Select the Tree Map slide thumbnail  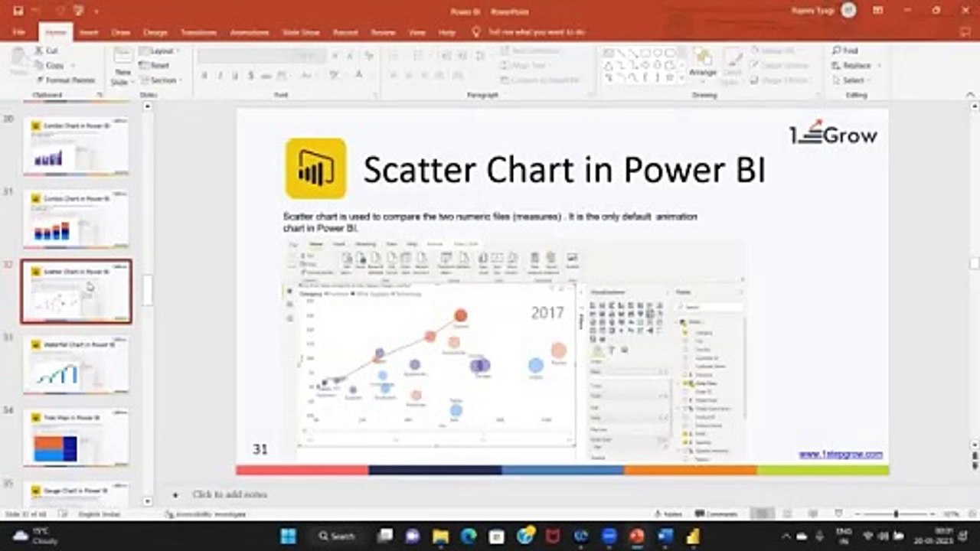[76, 437]
